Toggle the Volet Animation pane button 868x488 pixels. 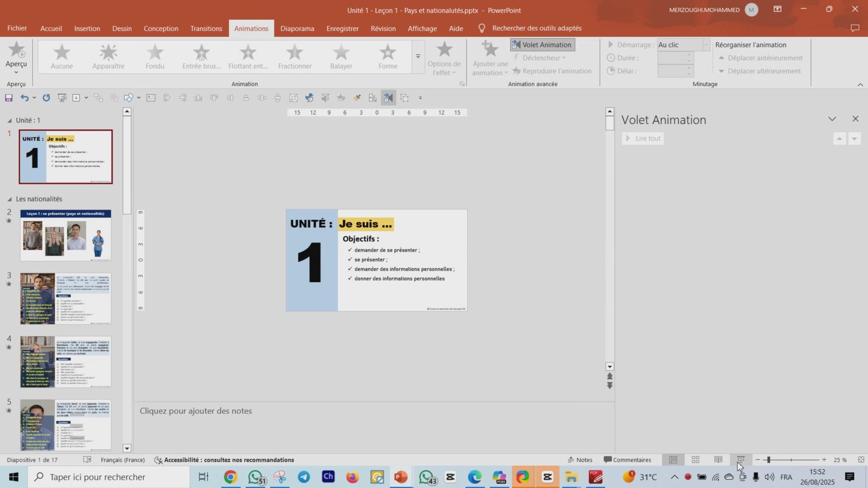click(542, 45)
